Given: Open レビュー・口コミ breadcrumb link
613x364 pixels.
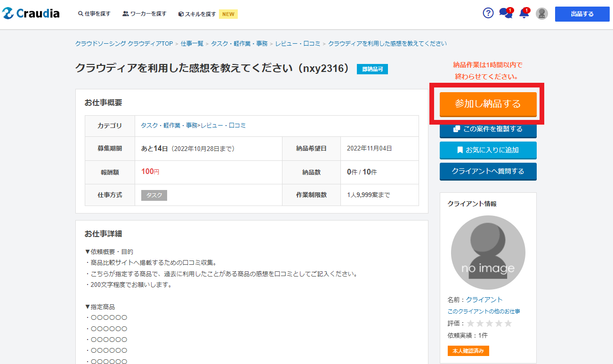Looking at the screenshot, I should [x=298, y=43].
